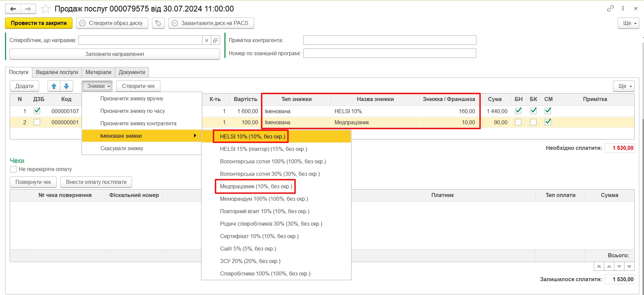
Task: Add document to favorites with star
Action: (x=45, y=9)
